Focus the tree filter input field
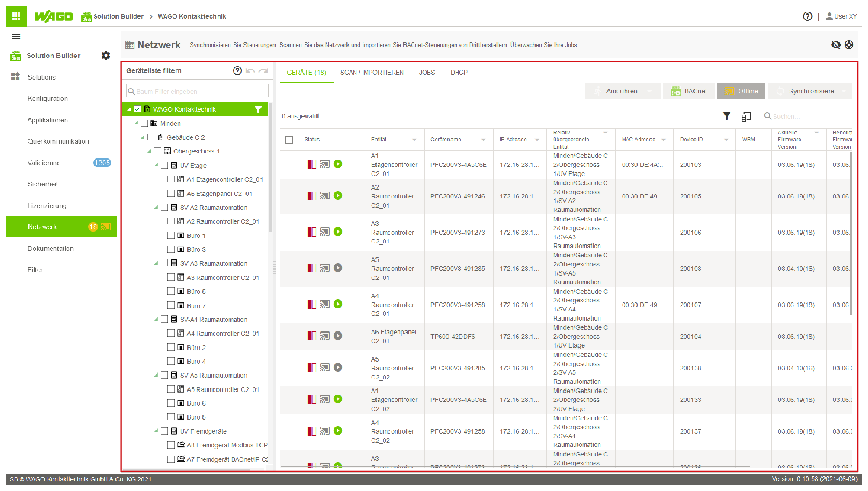The image size is (868, 491). coord(198,91)
